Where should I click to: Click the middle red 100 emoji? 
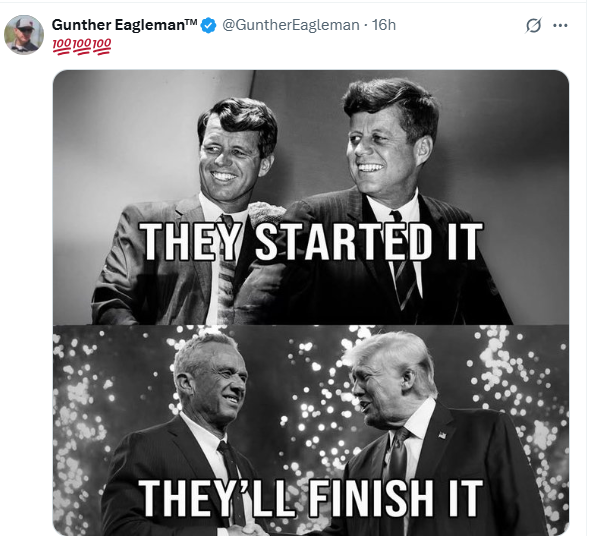tap(82, 46)
